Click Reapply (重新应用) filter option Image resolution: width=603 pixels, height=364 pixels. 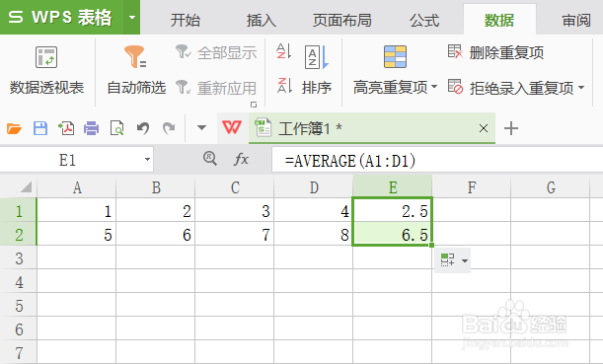(x=216, y=88)
